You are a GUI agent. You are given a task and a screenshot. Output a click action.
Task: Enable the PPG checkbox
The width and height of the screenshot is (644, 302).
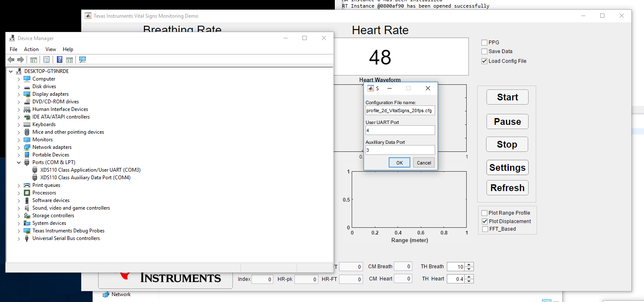(484, 43)
